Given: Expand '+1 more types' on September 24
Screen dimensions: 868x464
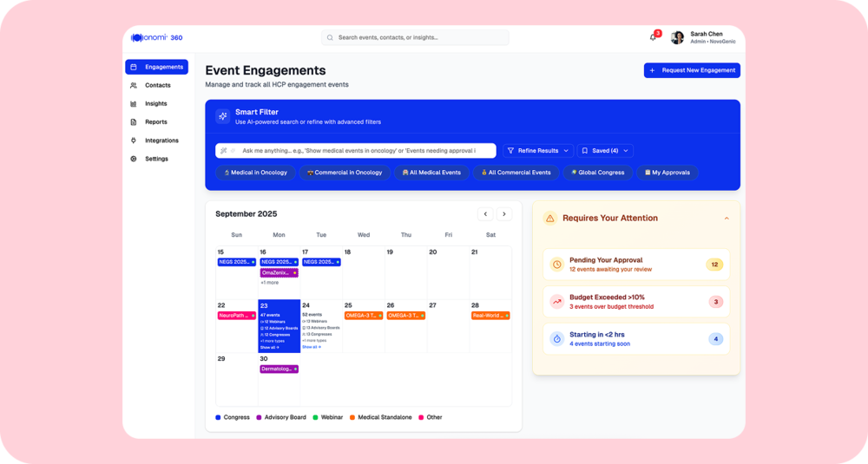Looking at the screenshot, I should click(314, 341).
